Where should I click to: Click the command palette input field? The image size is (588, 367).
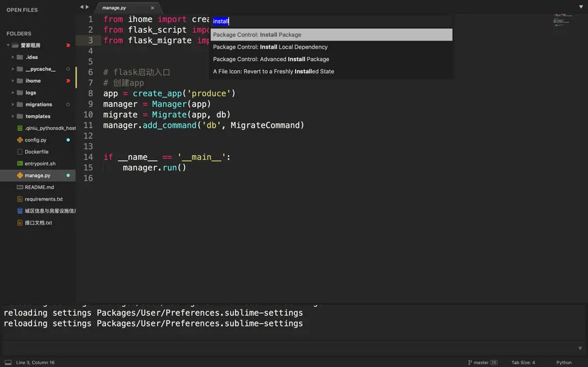click(x=331, y=21)
